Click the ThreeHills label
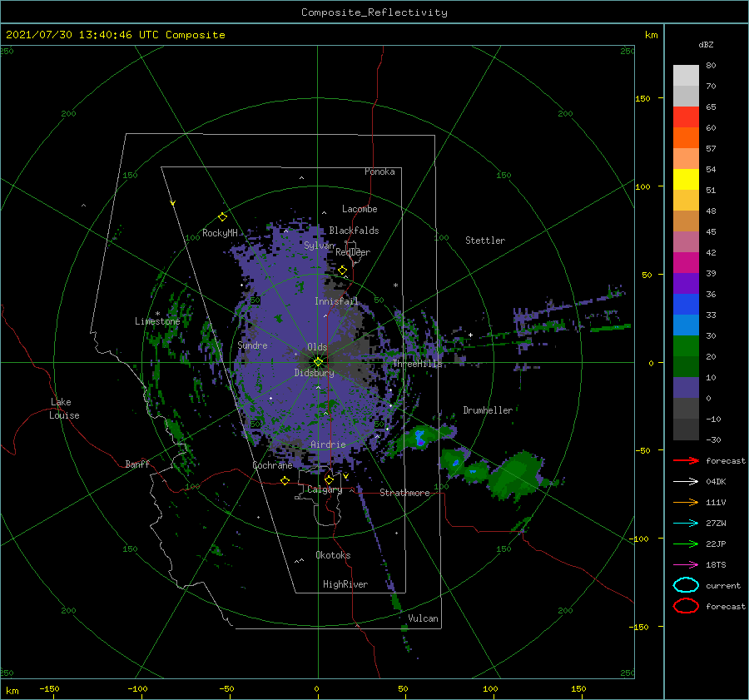749x700 pixels. [417, 364]
